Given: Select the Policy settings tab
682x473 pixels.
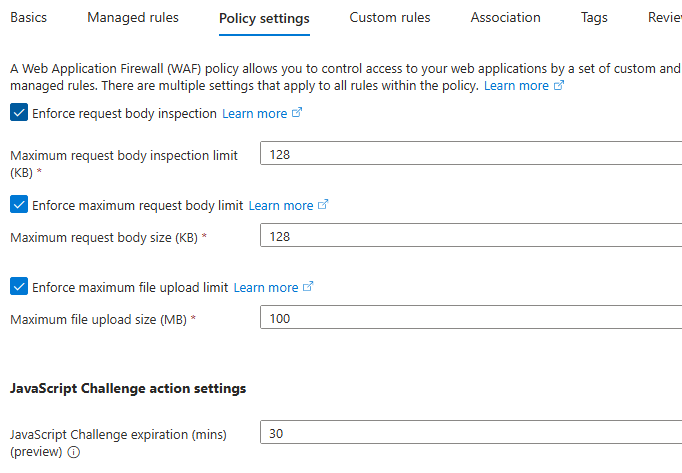Looking at the screenshot, I should (x=264, y=18).
